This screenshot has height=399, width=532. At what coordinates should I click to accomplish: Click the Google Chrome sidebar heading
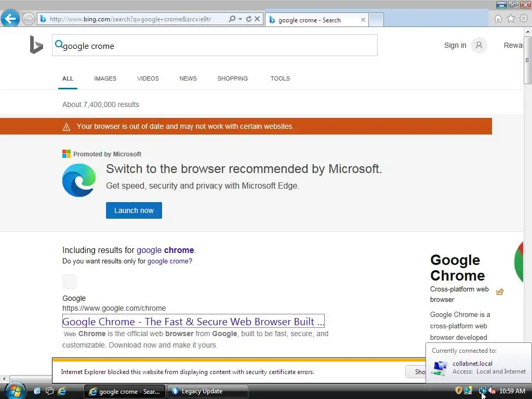click(457, 268)
